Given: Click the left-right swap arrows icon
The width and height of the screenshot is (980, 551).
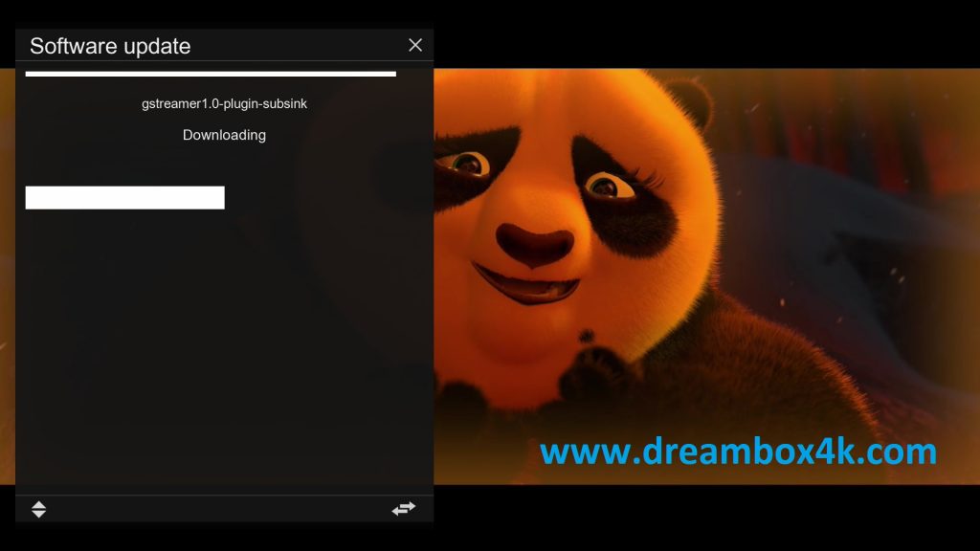Looking at the screenshot, I should coord(404,509).
